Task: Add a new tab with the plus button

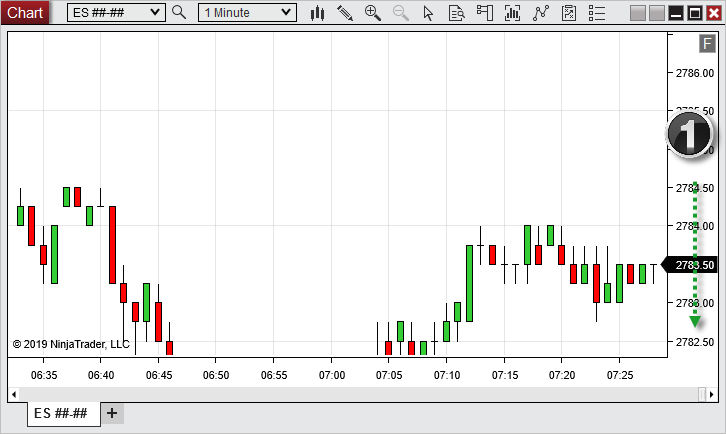Action: [x=112, y=413]
